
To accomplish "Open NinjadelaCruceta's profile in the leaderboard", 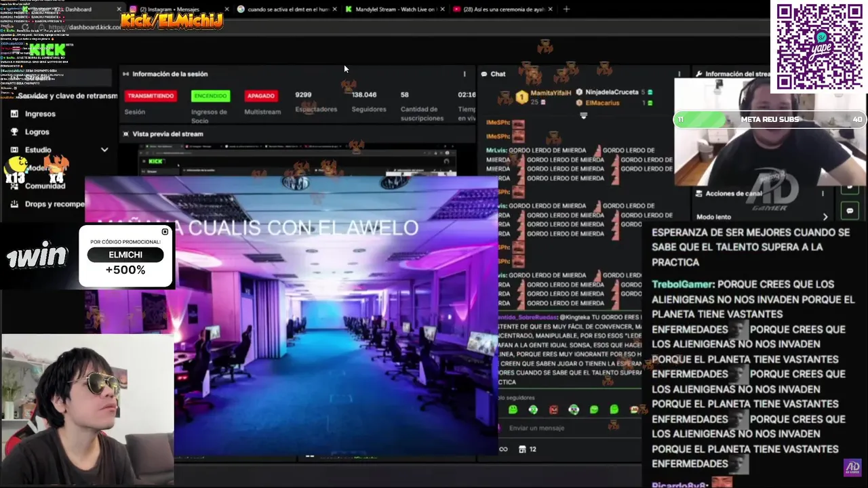I will pyautogui.click(x=612, y=92).
